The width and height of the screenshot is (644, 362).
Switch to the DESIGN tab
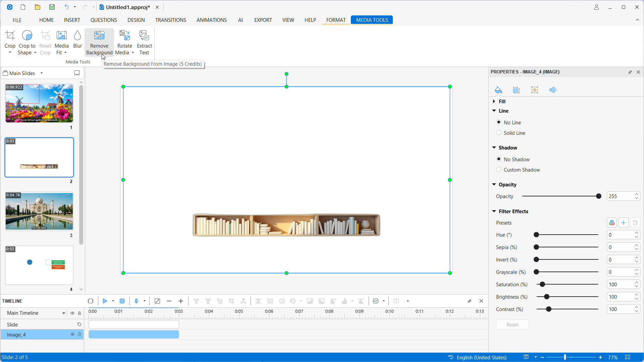[x=136, y=20]
